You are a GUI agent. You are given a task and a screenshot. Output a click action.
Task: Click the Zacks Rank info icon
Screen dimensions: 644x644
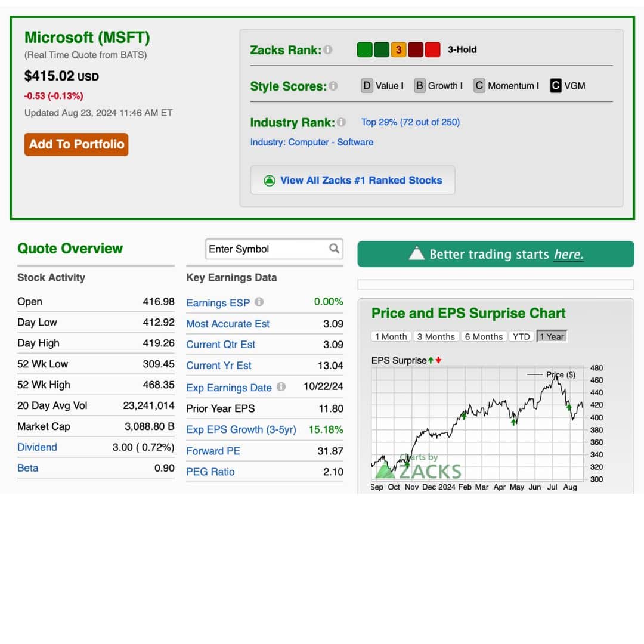pyautogui.click(x=328, y=49)
